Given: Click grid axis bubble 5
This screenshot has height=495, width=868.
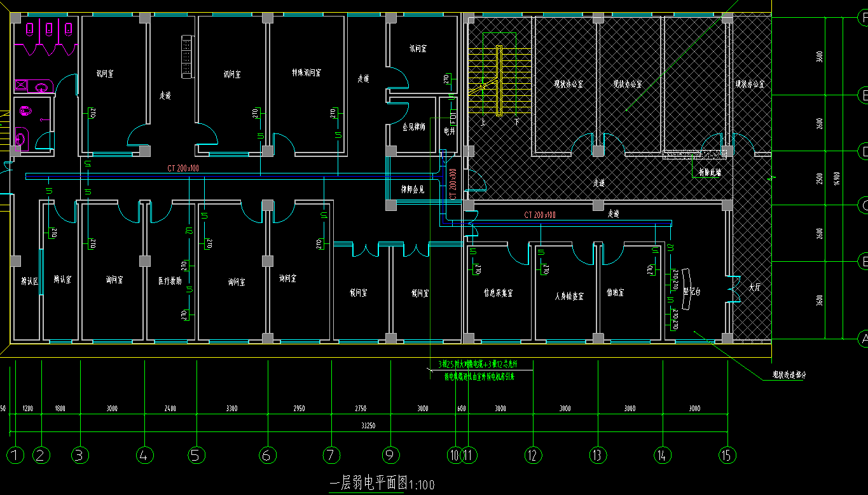Looking at the screenshot, I should pos(196,455).
